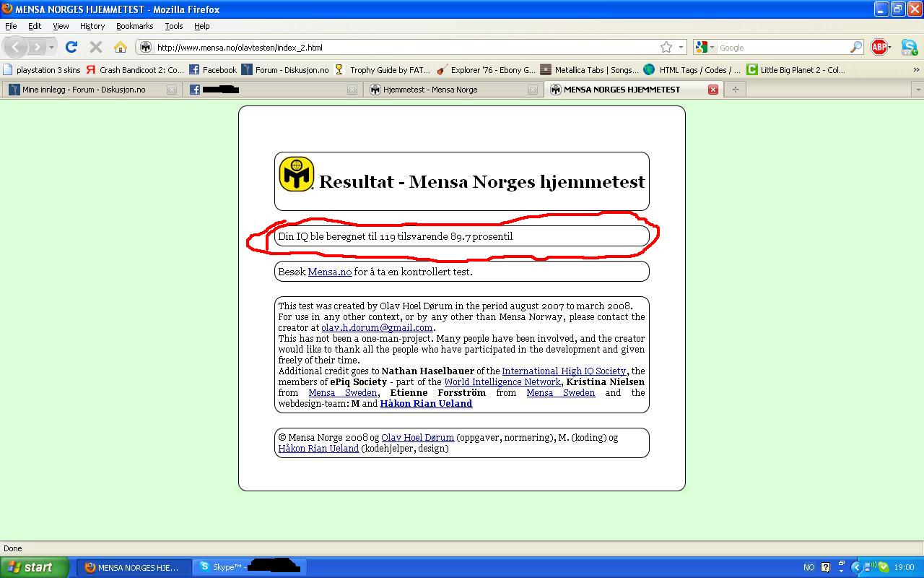Click the NO language indicator
The height and width of the screenshot is (578, 924).
click(x=808, y=567)
